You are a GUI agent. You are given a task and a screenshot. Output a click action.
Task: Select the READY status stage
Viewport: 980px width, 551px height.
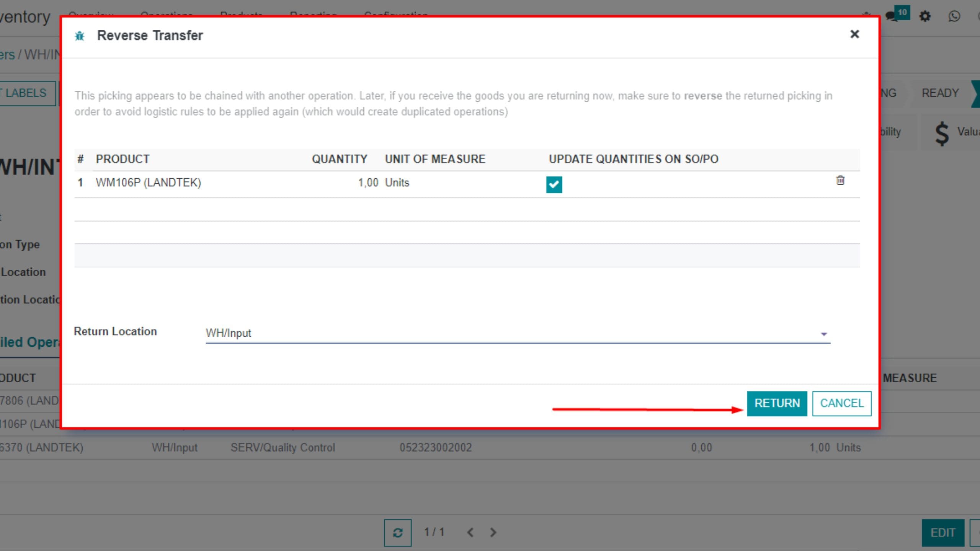[940, 93]
